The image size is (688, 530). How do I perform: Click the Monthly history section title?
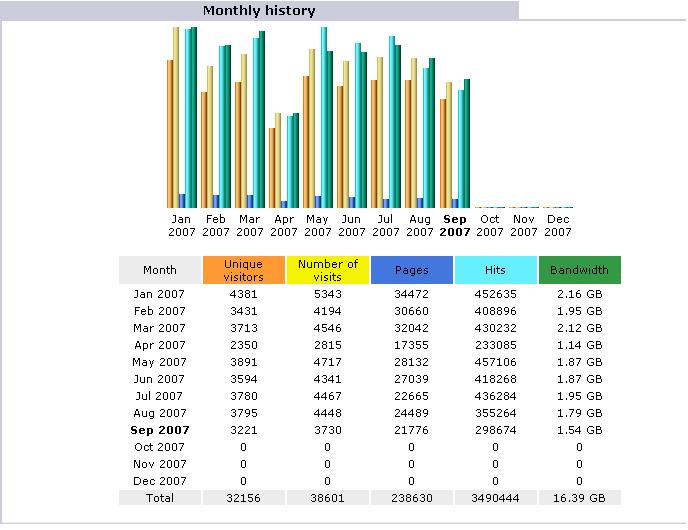click(259, 11)
